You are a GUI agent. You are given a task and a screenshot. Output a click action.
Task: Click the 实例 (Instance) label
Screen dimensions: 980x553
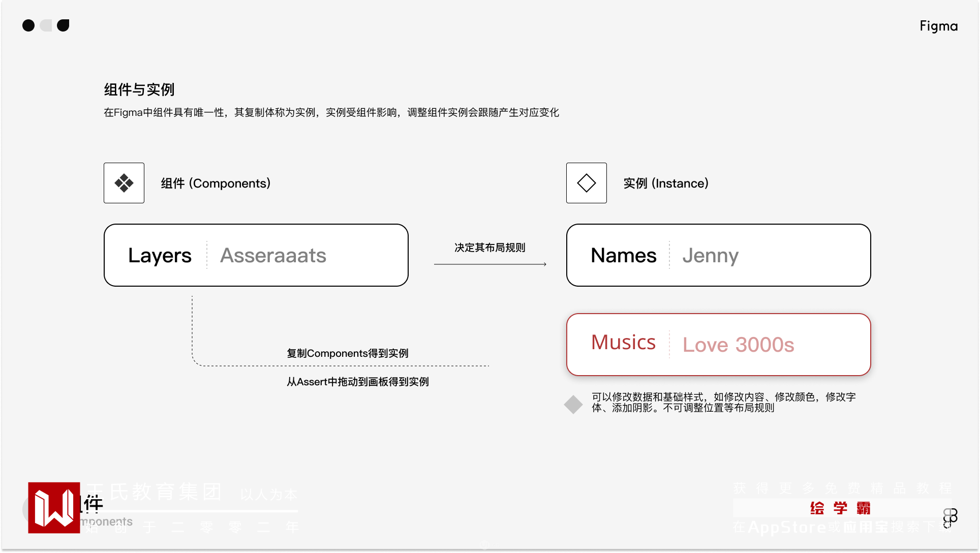point(666,183)
